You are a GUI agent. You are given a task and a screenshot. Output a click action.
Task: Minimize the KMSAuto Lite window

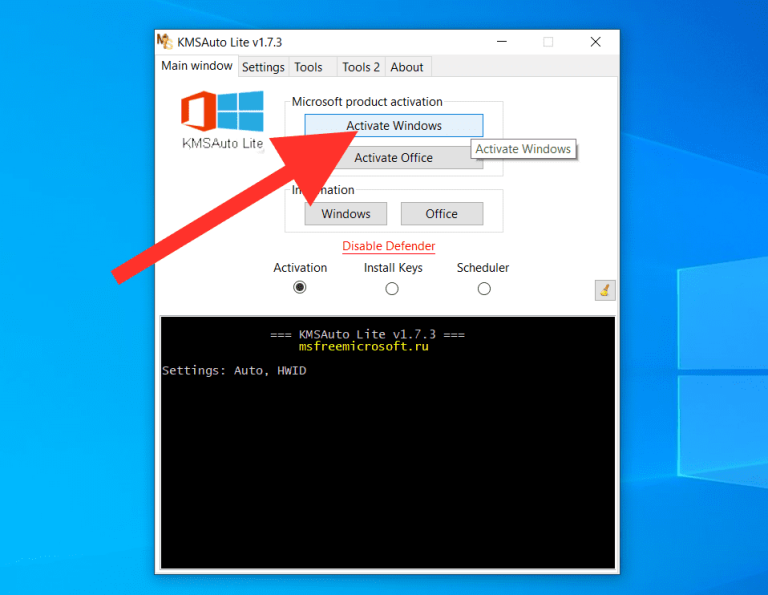(502, 42)
